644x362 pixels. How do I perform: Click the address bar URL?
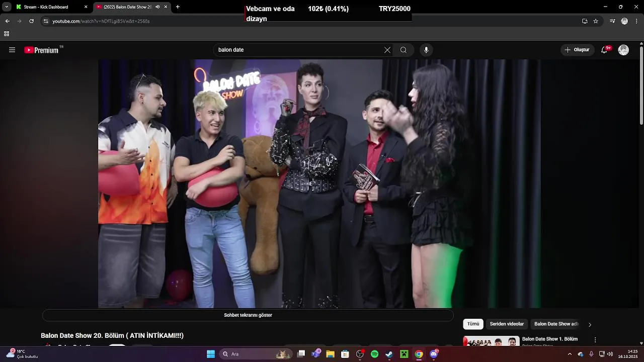pyautogui.click(x=101, y=21)
